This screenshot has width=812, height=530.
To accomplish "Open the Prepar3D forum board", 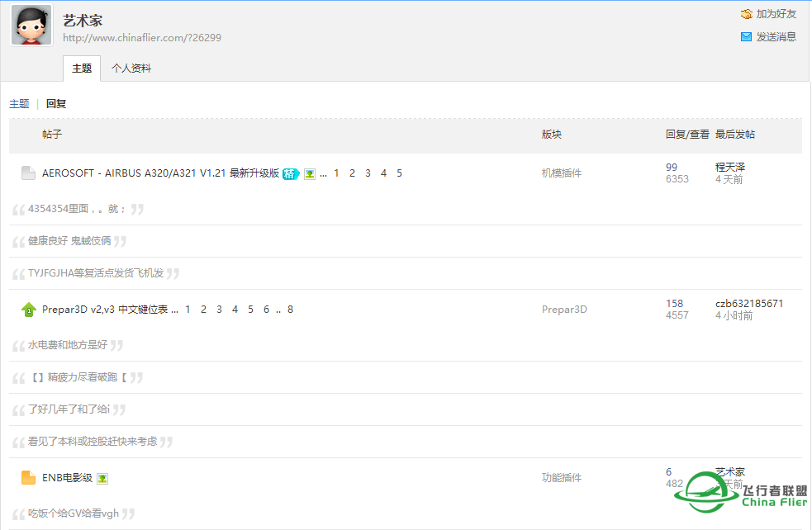I will tap(564, 310).
